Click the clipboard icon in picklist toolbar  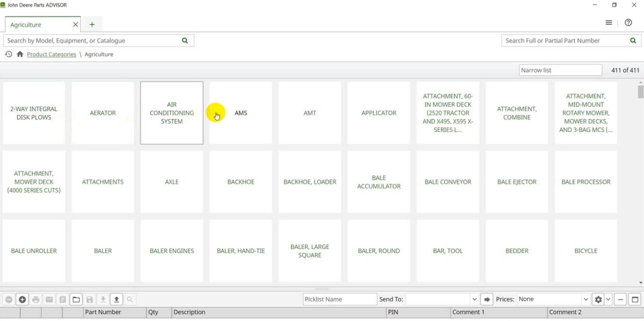62,300
